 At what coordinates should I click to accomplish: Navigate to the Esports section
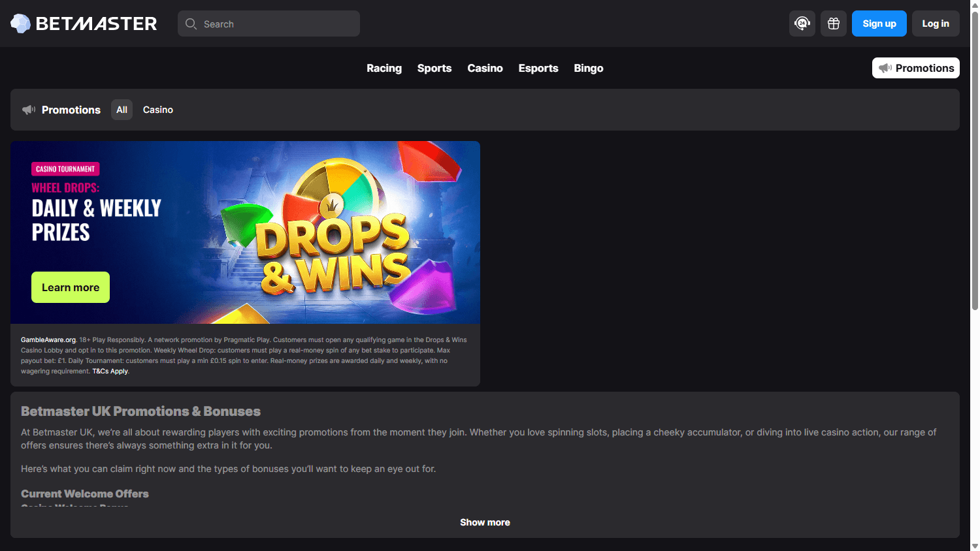(x=538, y=68)
